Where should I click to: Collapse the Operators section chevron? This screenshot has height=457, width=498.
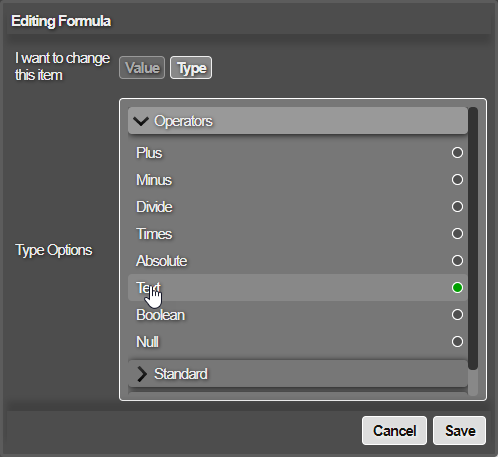pyautogui.click(x=141, y=121)
